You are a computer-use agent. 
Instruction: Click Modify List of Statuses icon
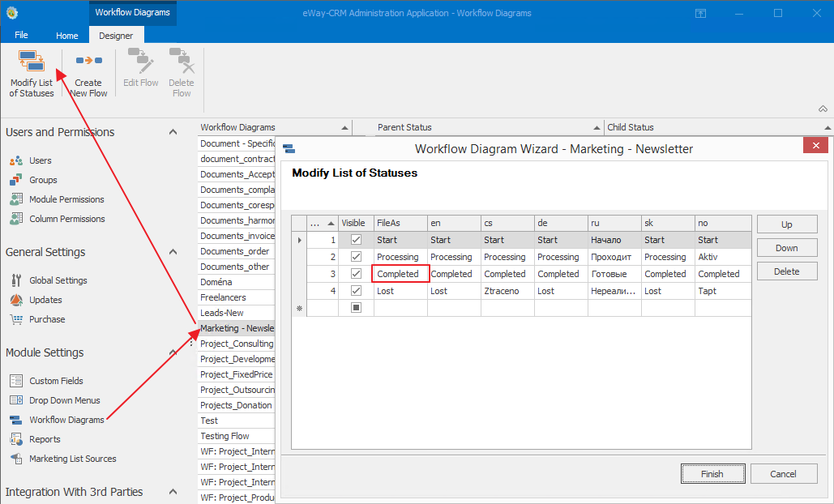click(x=32, y=61)
